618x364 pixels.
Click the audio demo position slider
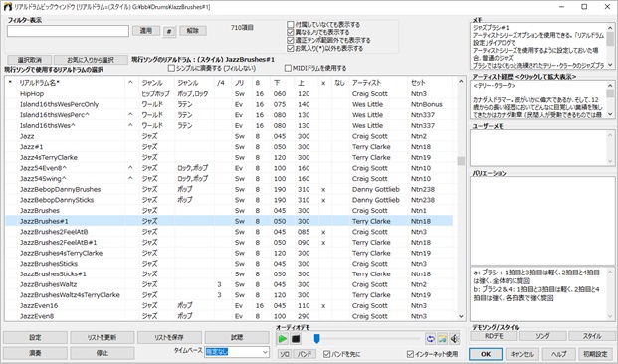367,339
